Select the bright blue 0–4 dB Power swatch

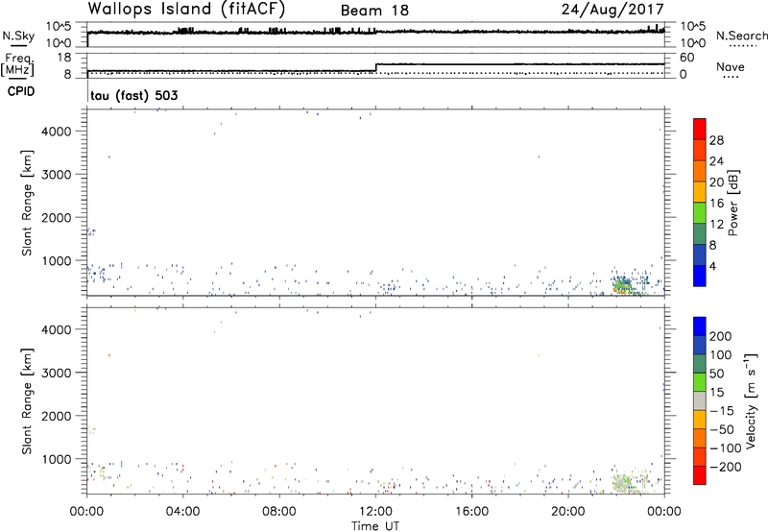pos(700,276)
